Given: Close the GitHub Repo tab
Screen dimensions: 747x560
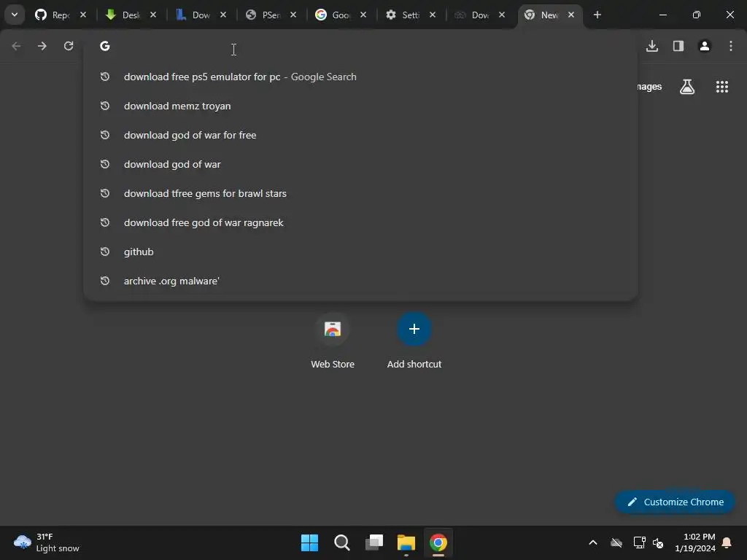Looking at the screenshot, I should click(83, 15).
